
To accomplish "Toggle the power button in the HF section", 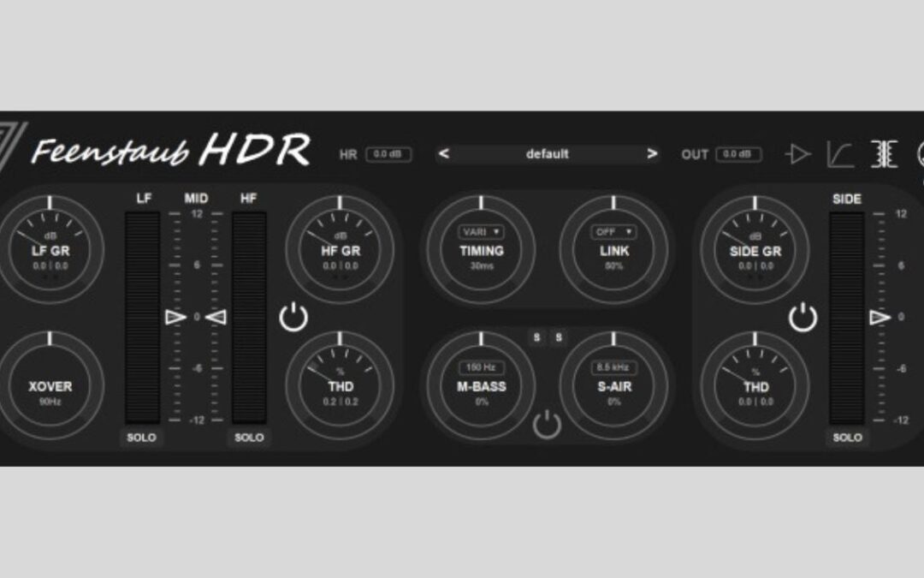I will click(292, 318).
